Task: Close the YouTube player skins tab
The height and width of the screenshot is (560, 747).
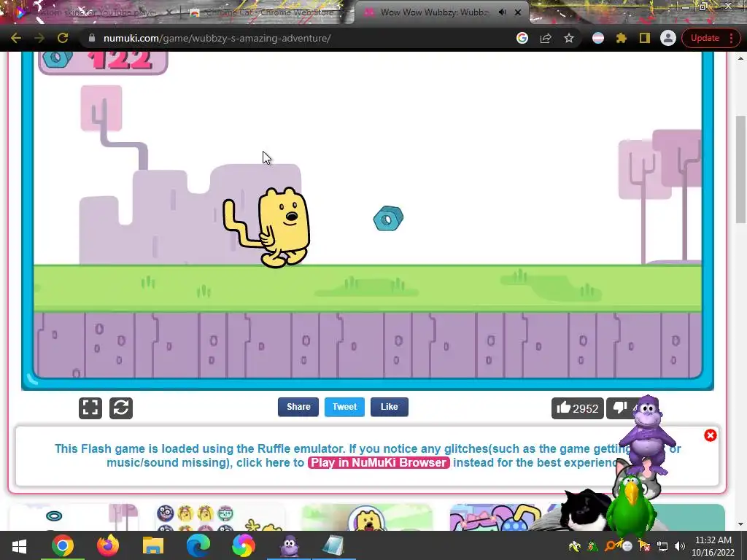Action: [x=169, y=12]
